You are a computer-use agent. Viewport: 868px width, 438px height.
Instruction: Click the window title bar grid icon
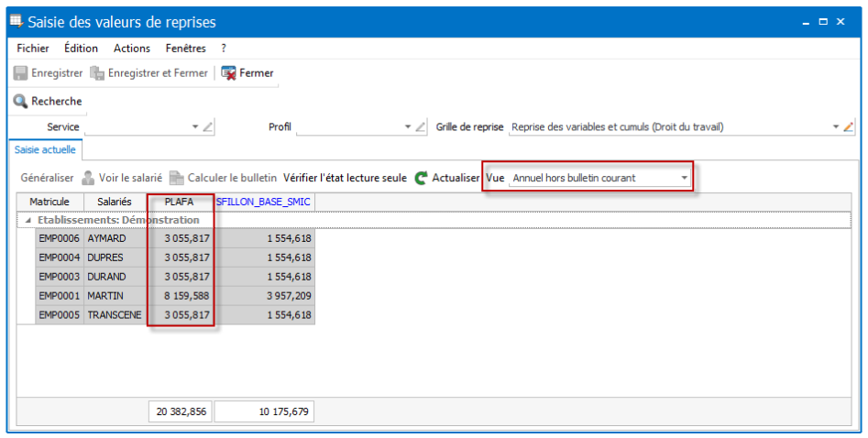(x=16, y=22)
